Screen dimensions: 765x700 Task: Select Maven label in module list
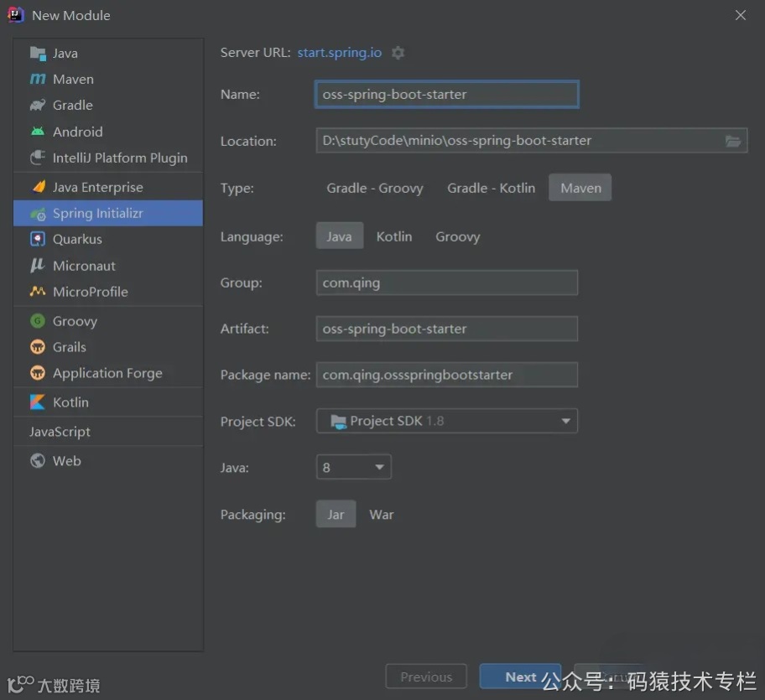click(73, 79)
